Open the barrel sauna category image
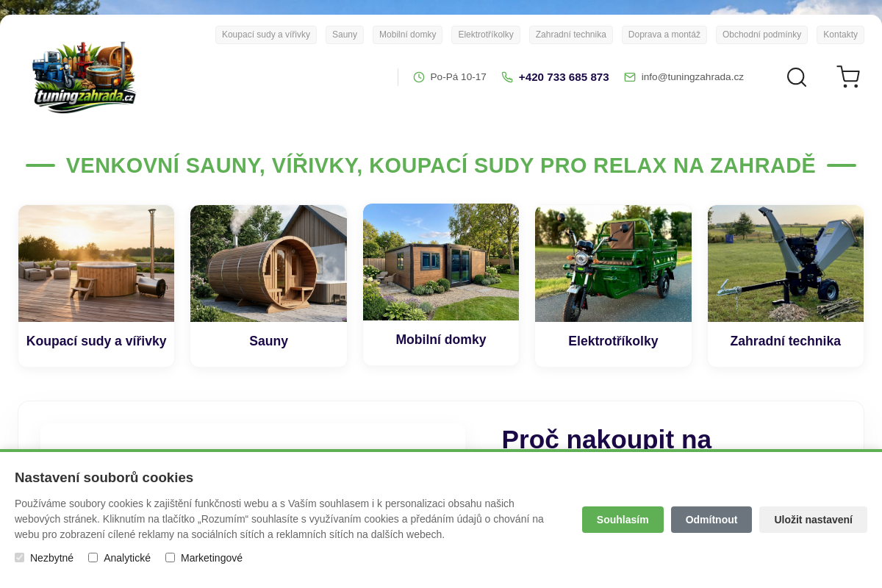This screenshot has width=882, height=588. click(x=268, y=263)
